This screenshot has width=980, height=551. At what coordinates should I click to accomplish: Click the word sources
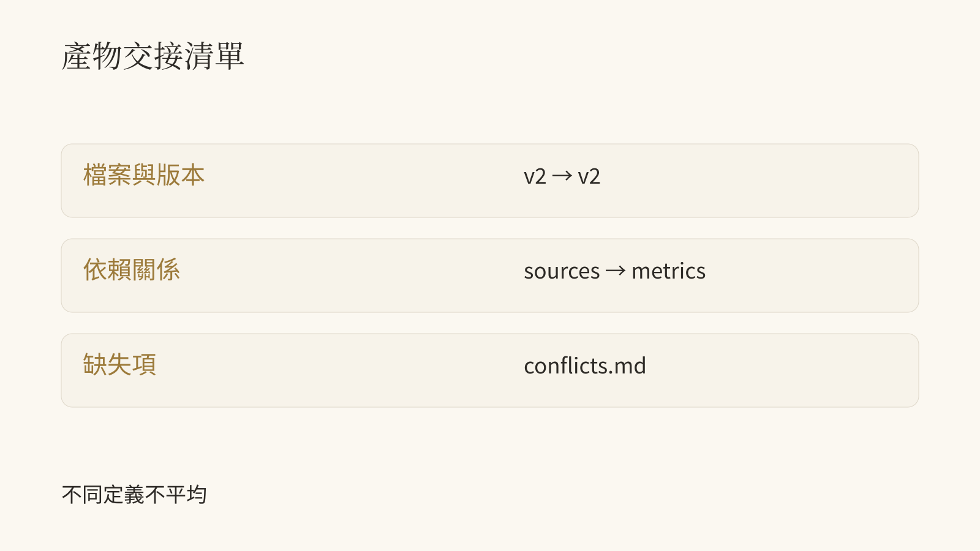[562, 271]
